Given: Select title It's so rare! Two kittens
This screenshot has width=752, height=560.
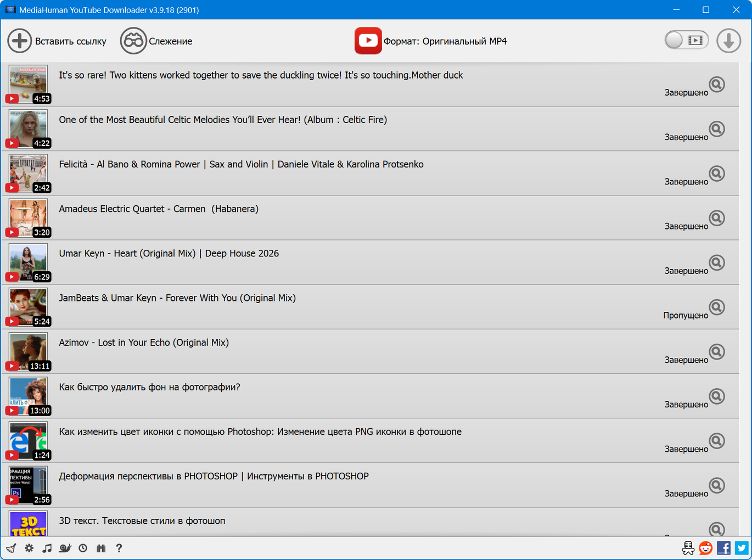Looking at the screenshot, I should click(261, 75).
